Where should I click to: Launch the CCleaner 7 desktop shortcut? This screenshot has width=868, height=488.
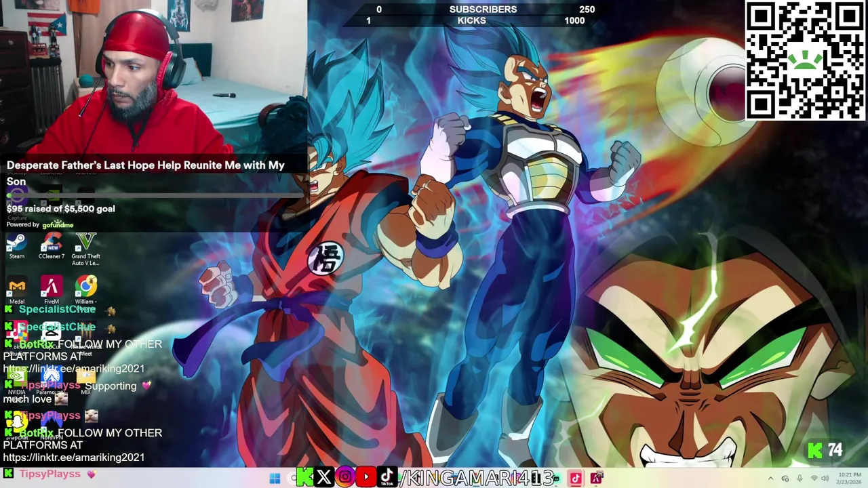tap(52, 247)
